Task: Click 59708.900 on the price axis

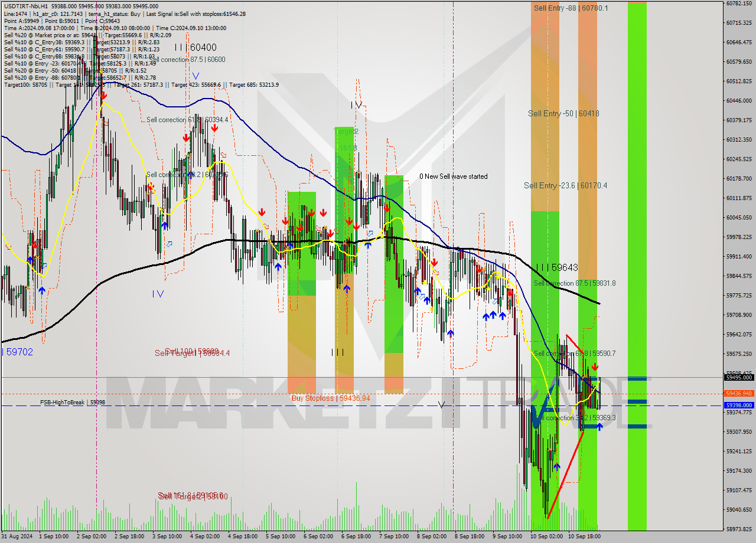Action: pyautogui.click(x=738, y=315)
